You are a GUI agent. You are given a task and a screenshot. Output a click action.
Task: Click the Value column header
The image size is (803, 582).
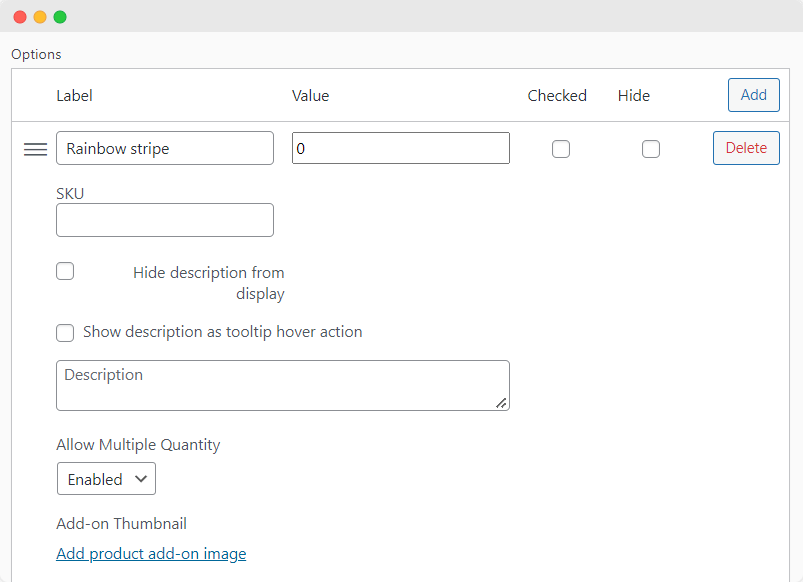[x=310, y=96]
